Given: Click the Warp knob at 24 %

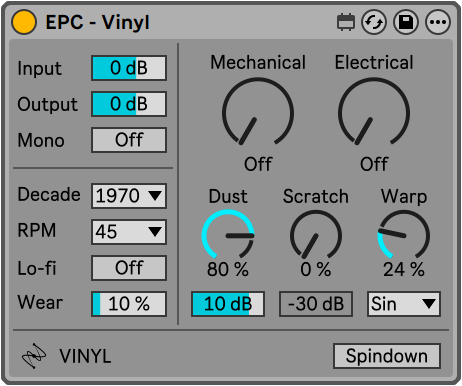Looking at the screenshot, I should click(x=404, y=235).
